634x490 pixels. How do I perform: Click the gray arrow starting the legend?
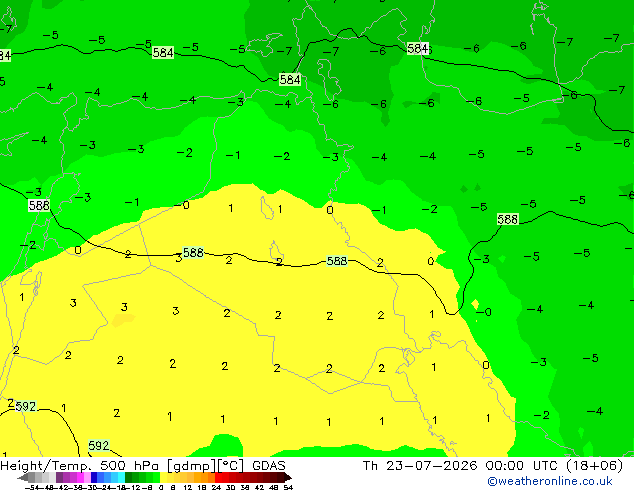[x=22, y=478]
